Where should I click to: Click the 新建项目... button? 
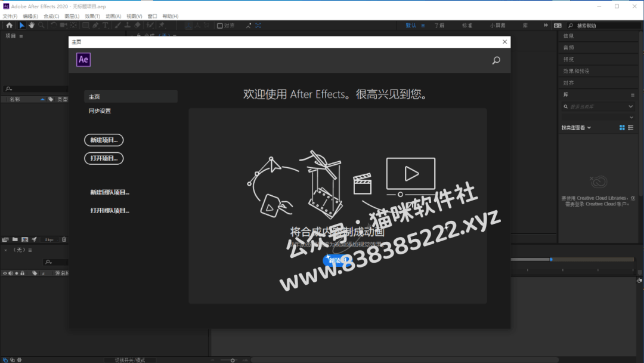(x=104, y=140)
